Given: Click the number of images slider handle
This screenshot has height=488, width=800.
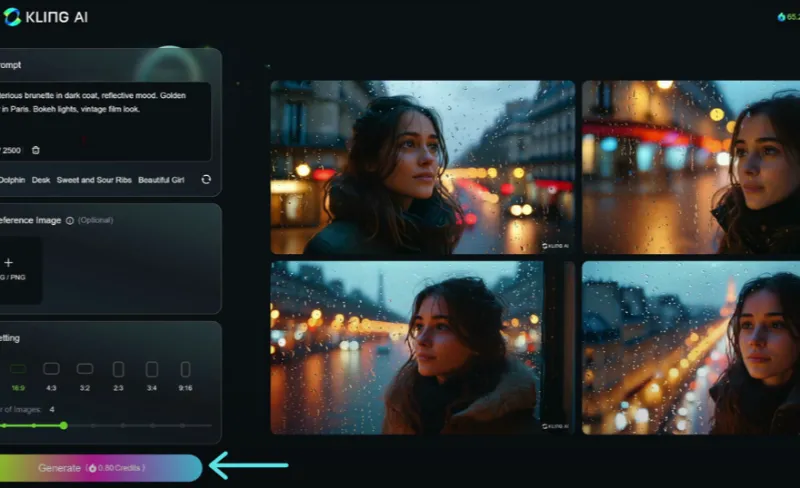Looking at the screenshot, I should pos(63,425).
